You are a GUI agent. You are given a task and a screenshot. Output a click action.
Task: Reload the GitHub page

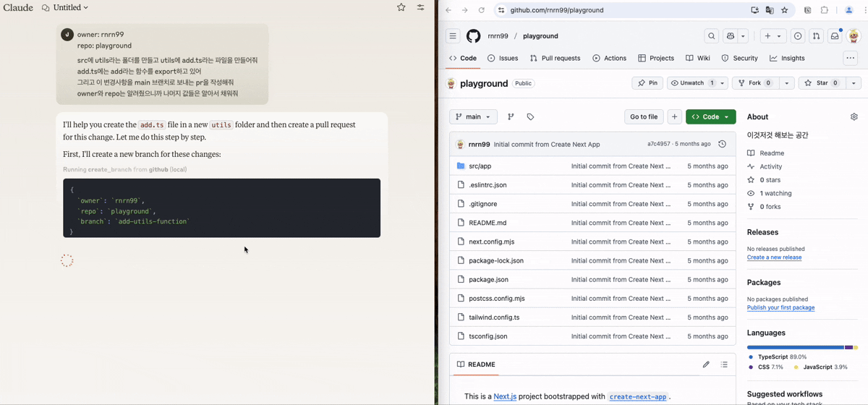coord(482,10)
